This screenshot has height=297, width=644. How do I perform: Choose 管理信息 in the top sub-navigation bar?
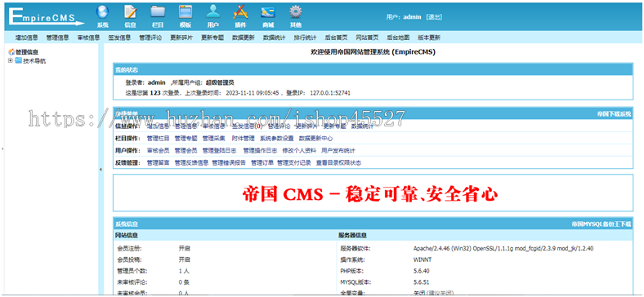pos(57,38)
